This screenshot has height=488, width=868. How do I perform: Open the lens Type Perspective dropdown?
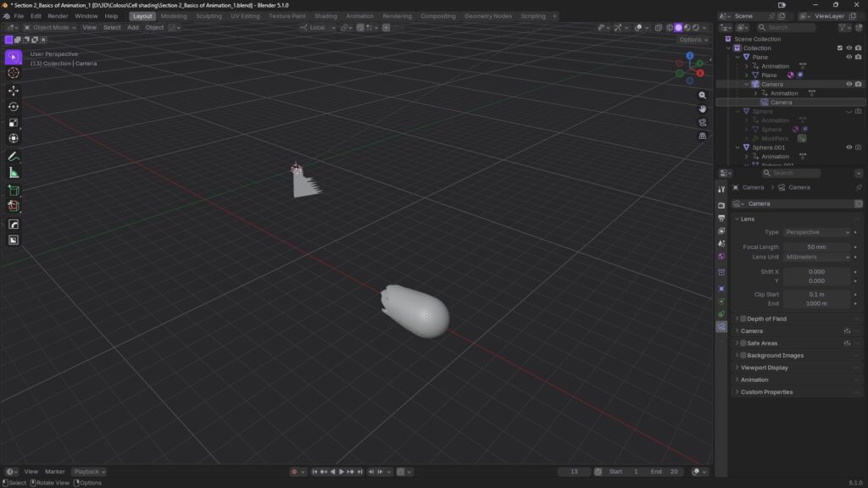tap(816, 232)
